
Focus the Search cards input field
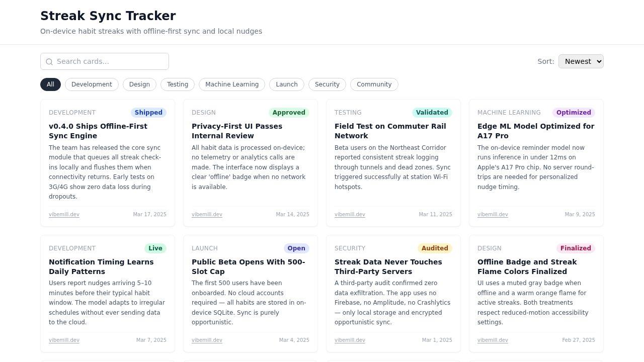pyautogui.click(x=105, y=61)
